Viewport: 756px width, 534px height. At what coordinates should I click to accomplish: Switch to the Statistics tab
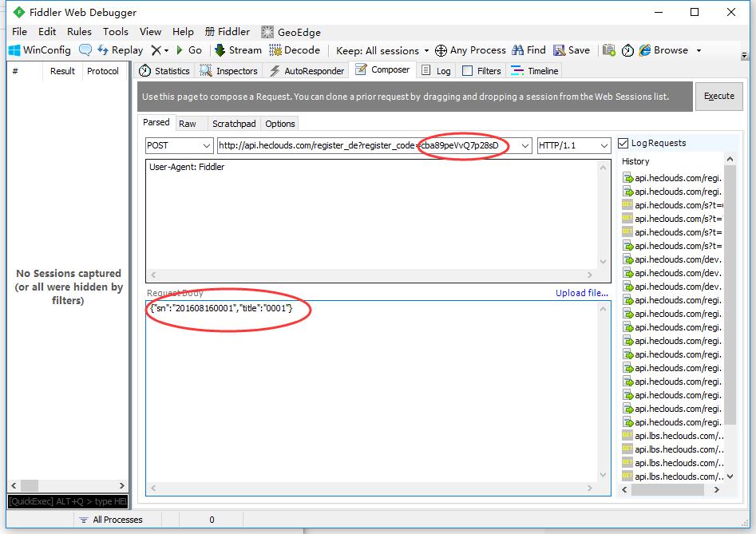(x=164, y=71)
